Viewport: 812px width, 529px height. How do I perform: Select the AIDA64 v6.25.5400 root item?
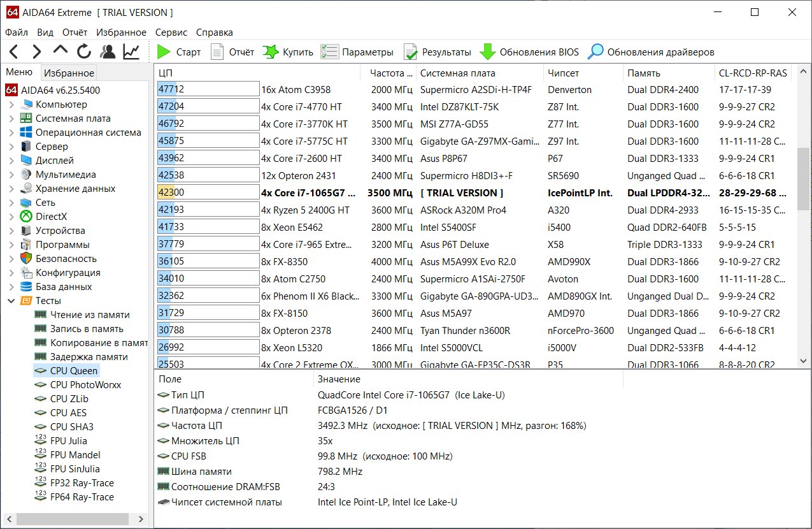tap(53, 91)
